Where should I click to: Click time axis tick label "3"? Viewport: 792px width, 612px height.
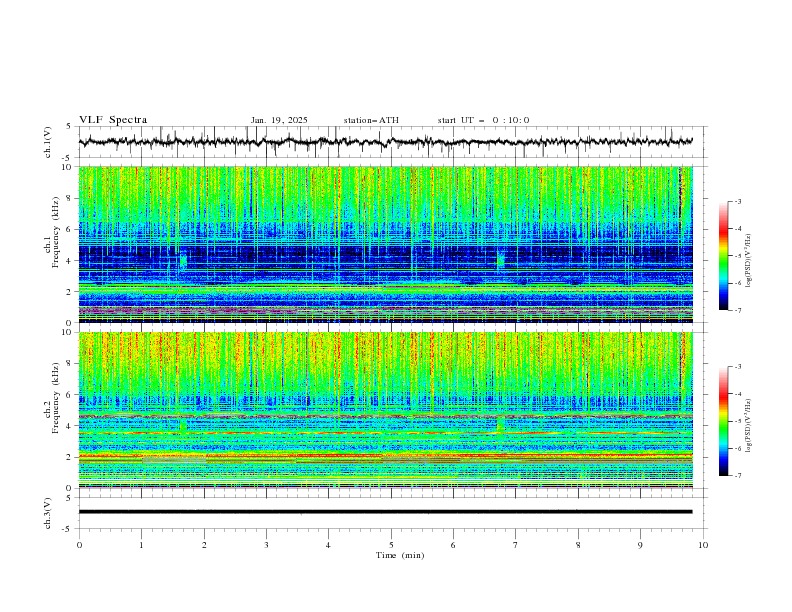tap(266, 545)
